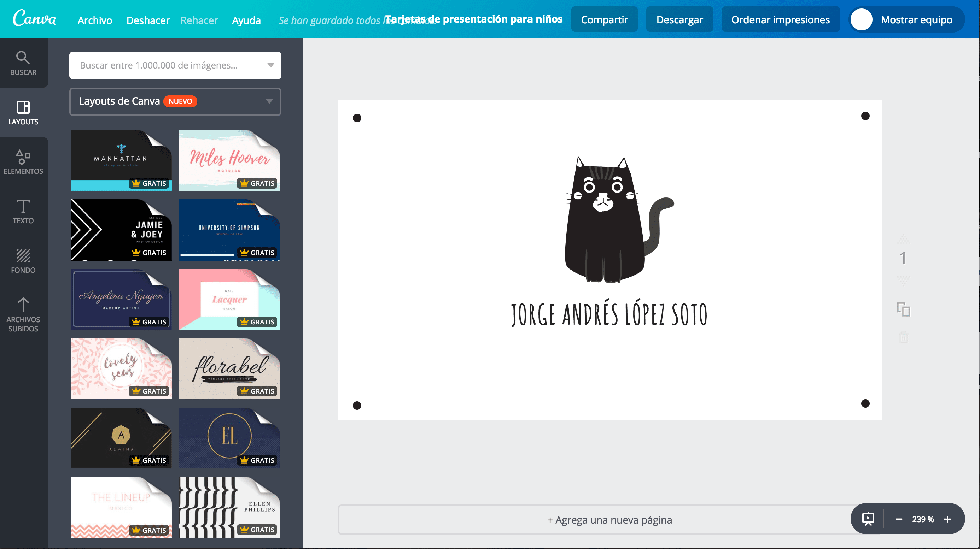Open the Texto panel
This screenshot has width=980, height=549.
[x=23, y=211]
